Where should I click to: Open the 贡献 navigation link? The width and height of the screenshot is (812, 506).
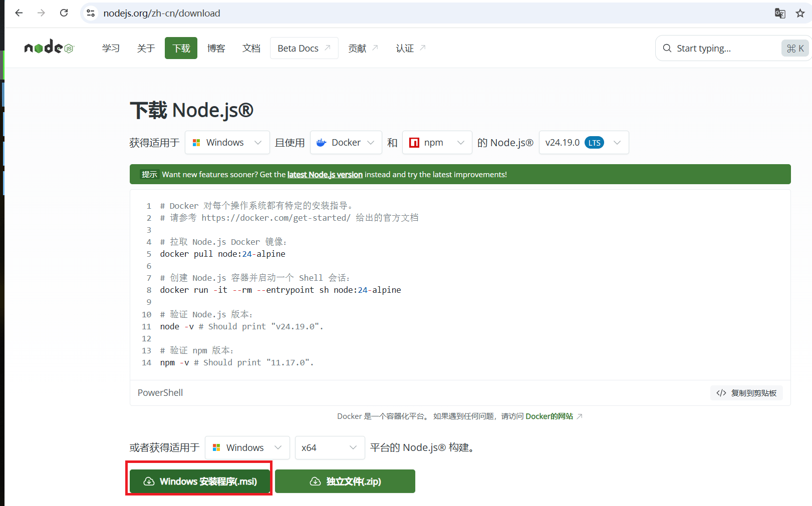pos(363,48)
